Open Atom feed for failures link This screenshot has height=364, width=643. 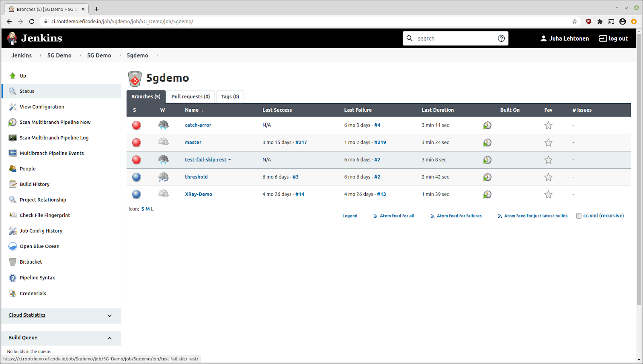[x=459, y=216]
